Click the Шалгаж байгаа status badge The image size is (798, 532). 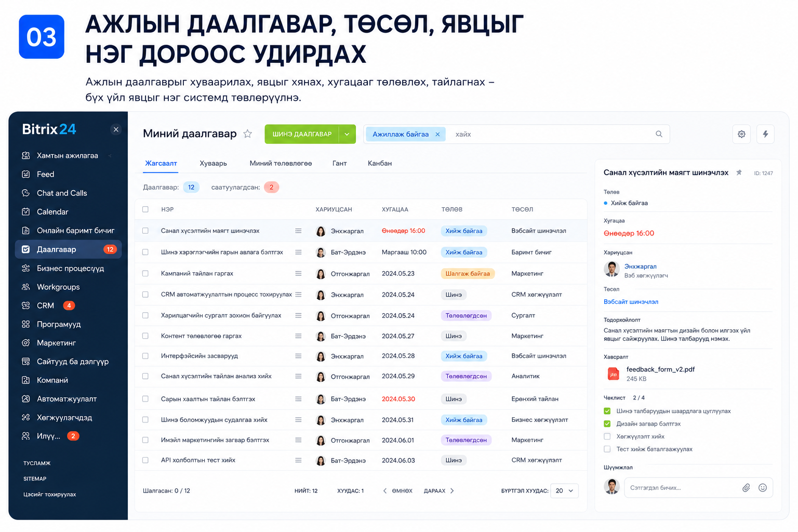[x=468, y=274]
